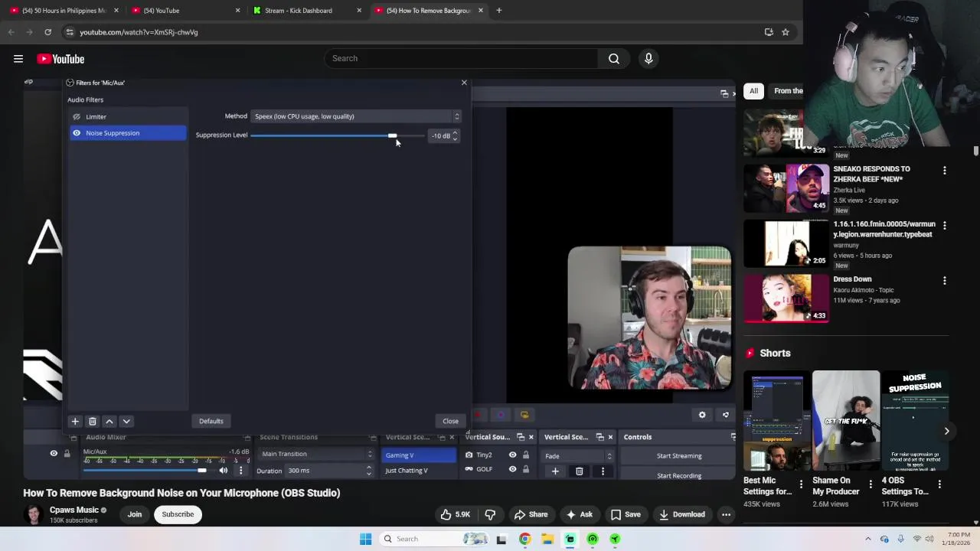The image size is (980, 551).
Task: Go to the YouTube home logo
Action: 60,59
